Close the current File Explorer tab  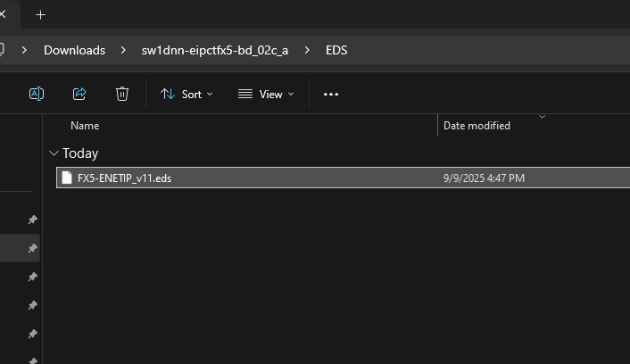[4, 14]
